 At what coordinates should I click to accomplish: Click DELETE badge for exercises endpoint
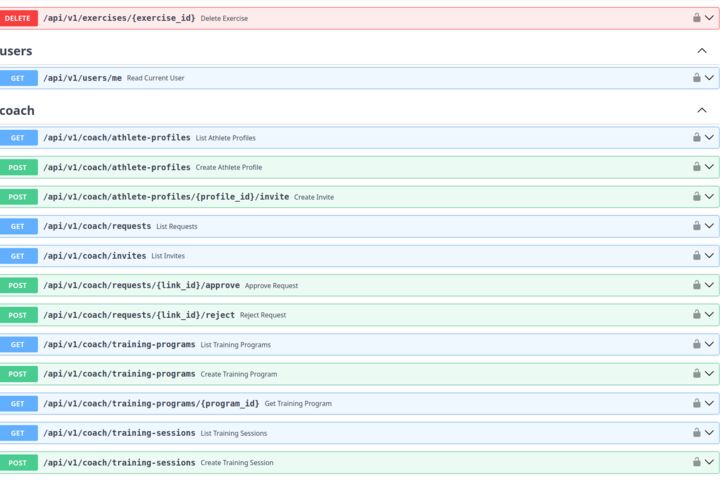(18, 18)
